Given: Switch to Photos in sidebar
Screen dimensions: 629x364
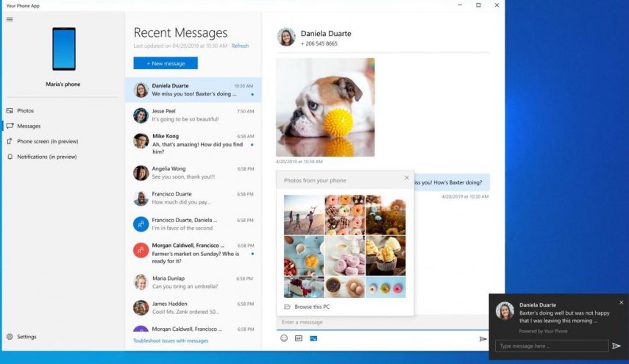Looking at the screenshot, I should point(21,110).
